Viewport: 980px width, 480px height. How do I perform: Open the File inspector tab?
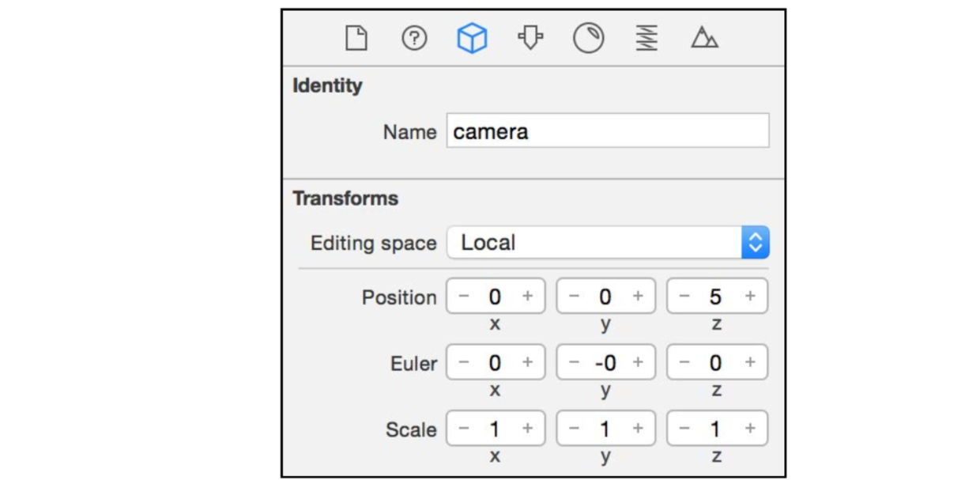click(356, 38)
